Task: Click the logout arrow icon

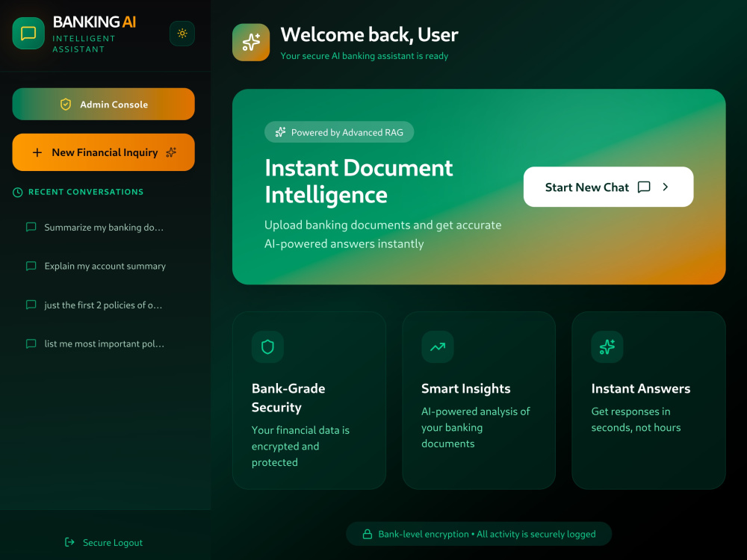Action: point(69,542)
